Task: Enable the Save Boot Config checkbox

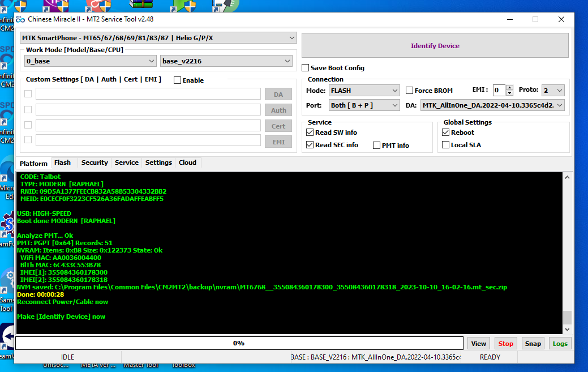Action: coord(306,68)
